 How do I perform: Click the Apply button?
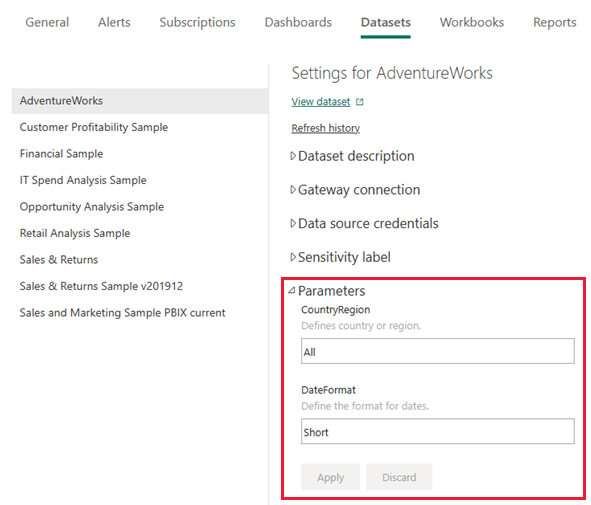331,477
